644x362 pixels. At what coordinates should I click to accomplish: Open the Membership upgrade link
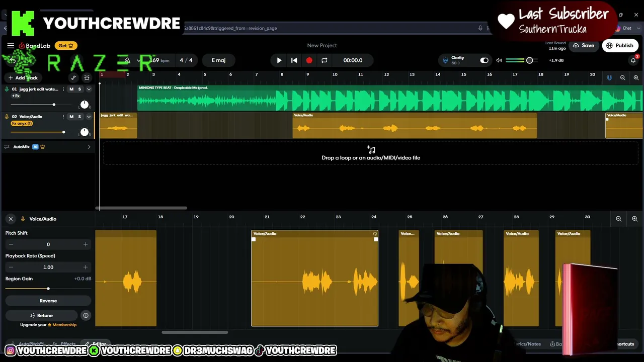click(x=64, y=325)
